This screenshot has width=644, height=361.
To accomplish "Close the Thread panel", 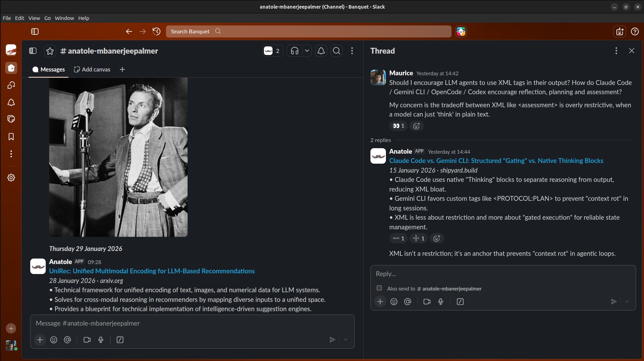I will 632,51.
